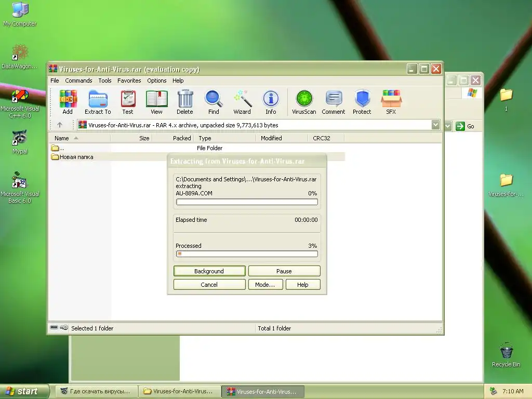Click the Protect shield icon
The height and width of the screenshot is (399, 532).
coord(362,102)
